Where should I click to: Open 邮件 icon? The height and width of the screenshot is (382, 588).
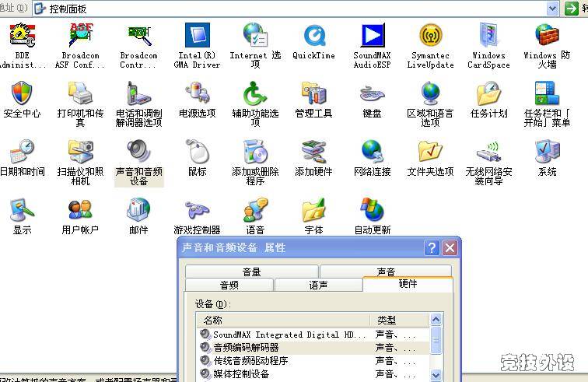point(138,209)
